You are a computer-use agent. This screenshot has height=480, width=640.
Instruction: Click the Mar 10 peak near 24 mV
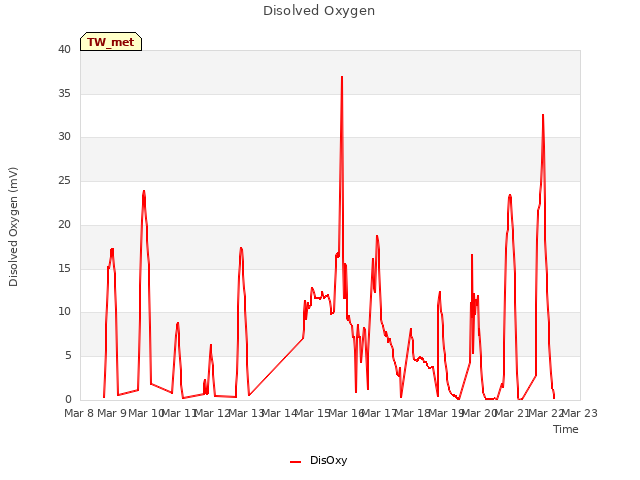point(144,191)
